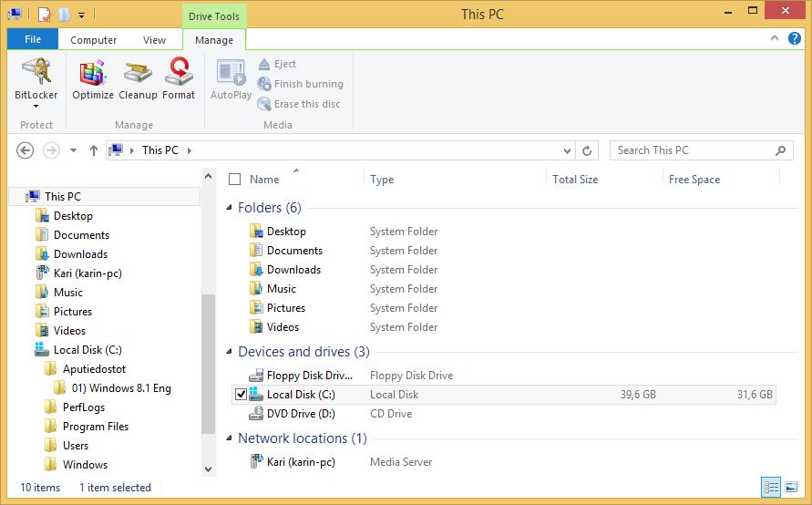The height and width of the screenshot is (505, 812).
Task: Open Videos folder in main list
Action: [274, 327]
